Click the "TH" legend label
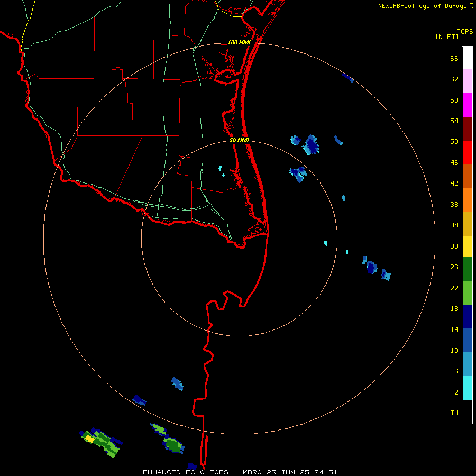The height and width of the screenshot is (476, 476). click(454, 413)
